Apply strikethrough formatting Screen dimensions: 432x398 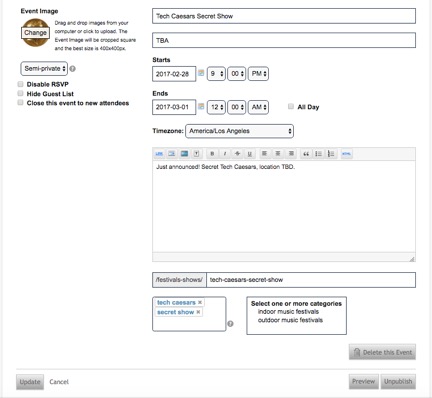237,154
